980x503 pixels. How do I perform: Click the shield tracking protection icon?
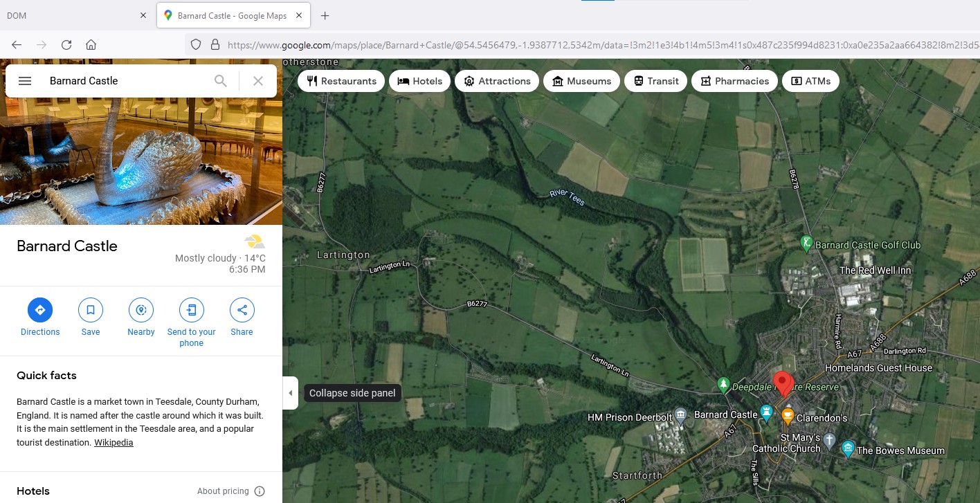[196, 44]
